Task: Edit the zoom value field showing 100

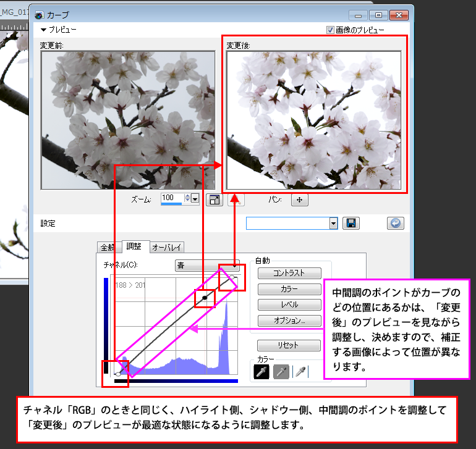Action: 172,198
